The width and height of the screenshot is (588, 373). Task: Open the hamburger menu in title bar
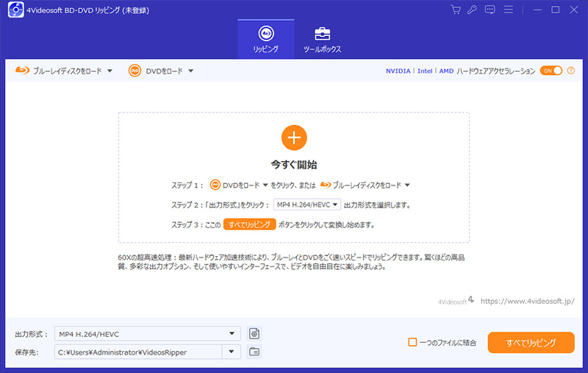(509, 10)
